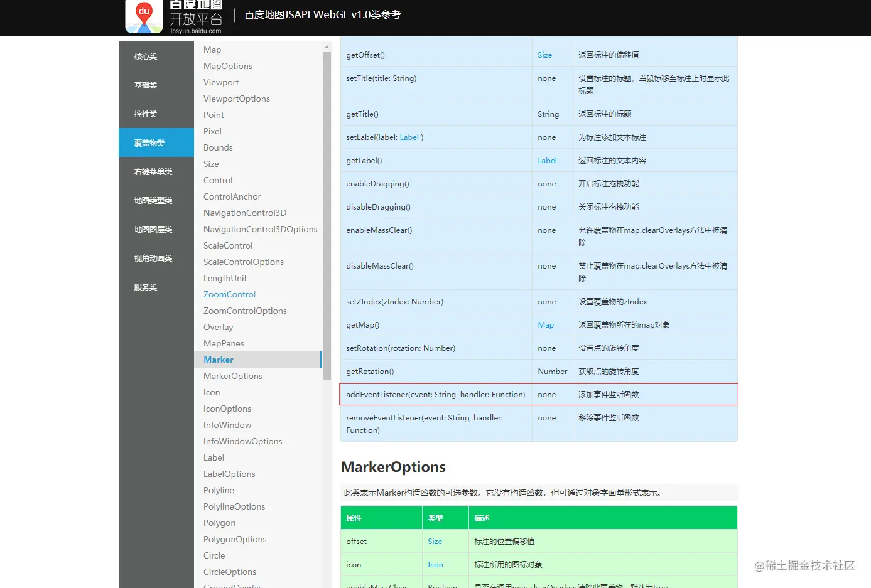Click the disableMassClear() method cell
The width and height of the screenshot is (871, 588).
click(x=436, y=272)
